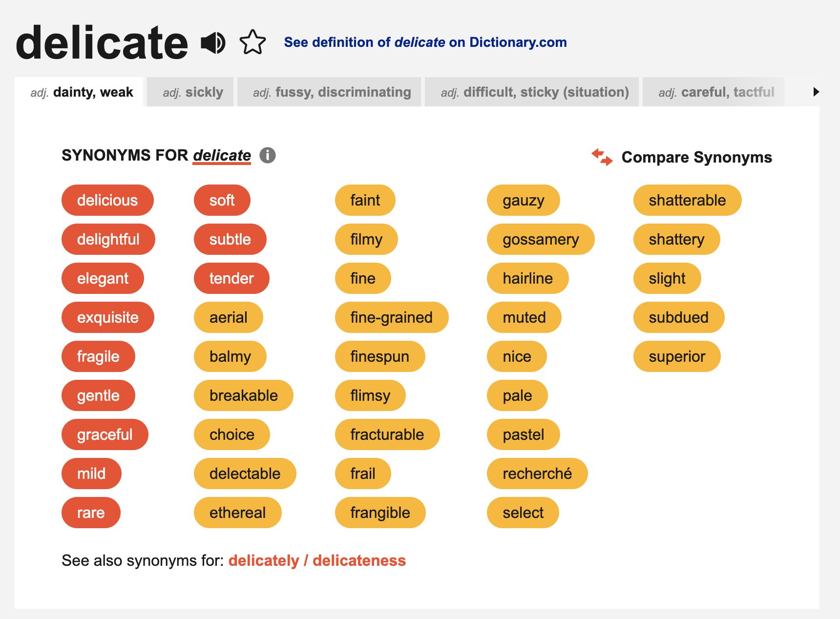Open the 'careful, tactful' tab
840x619 pixels.
(x=714, y=92)
